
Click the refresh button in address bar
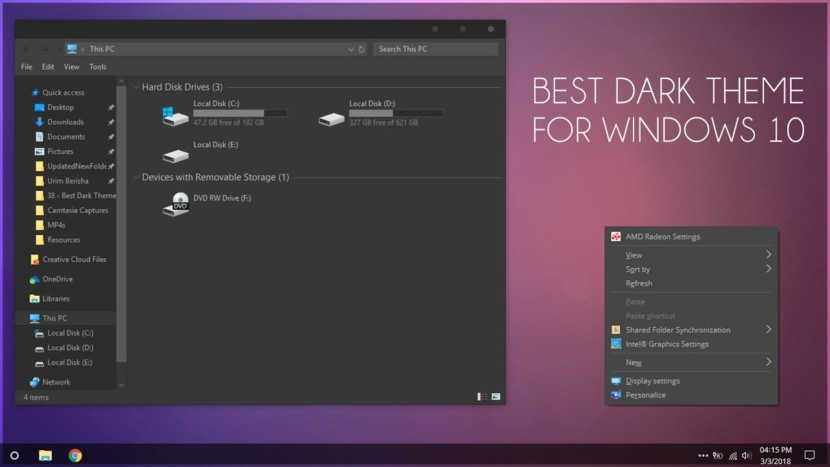(362, 48)
